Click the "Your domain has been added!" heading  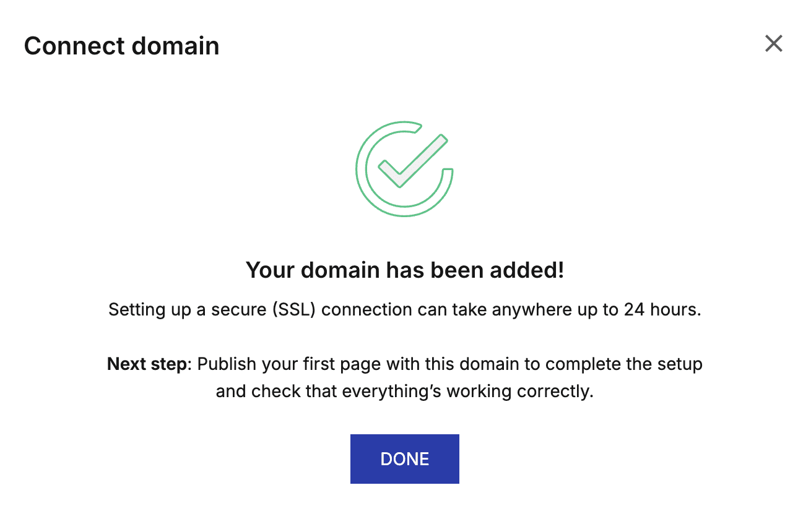[x=405, y=270]
